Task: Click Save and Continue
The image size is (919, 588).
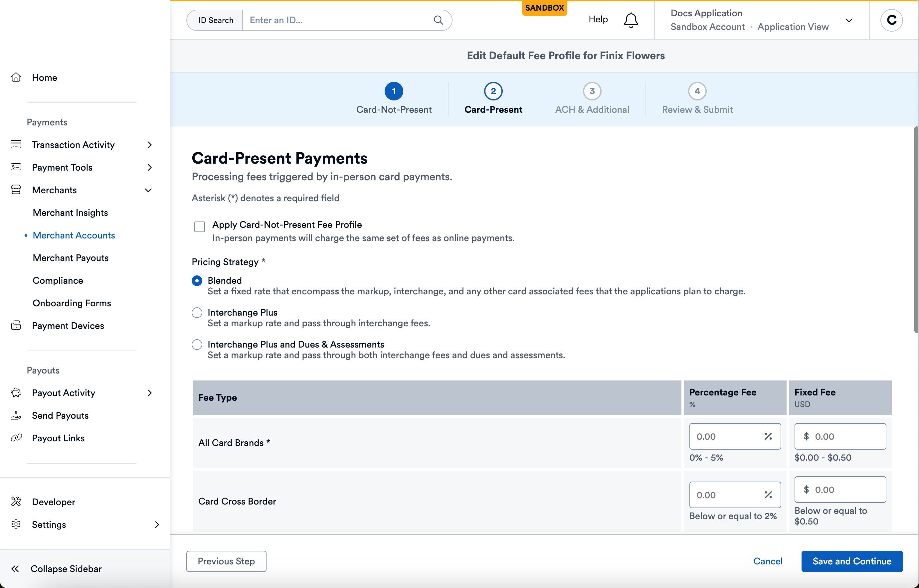Action: tap(852, 561)
